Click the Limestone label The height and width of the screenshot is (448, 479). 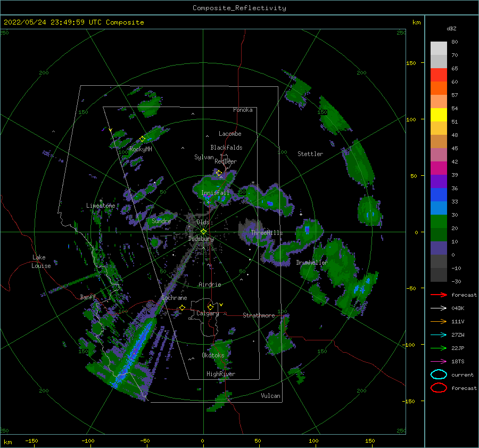[101, 206]
